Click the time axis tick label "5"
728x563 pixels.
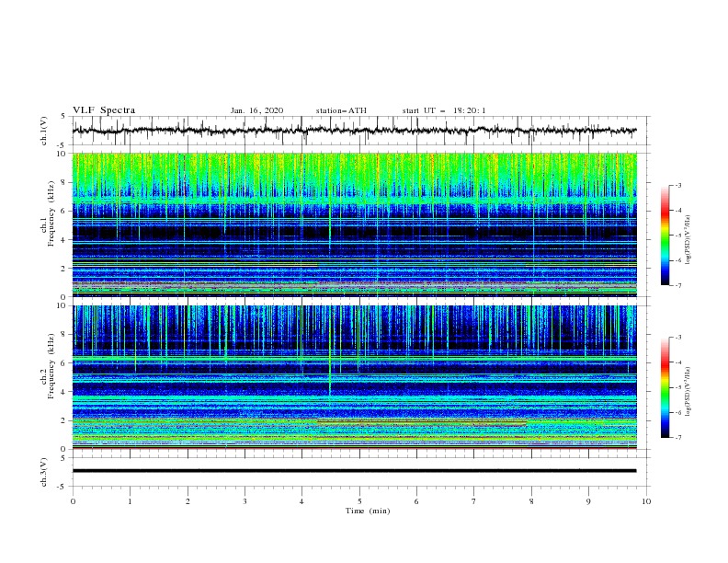coord(359,501)
